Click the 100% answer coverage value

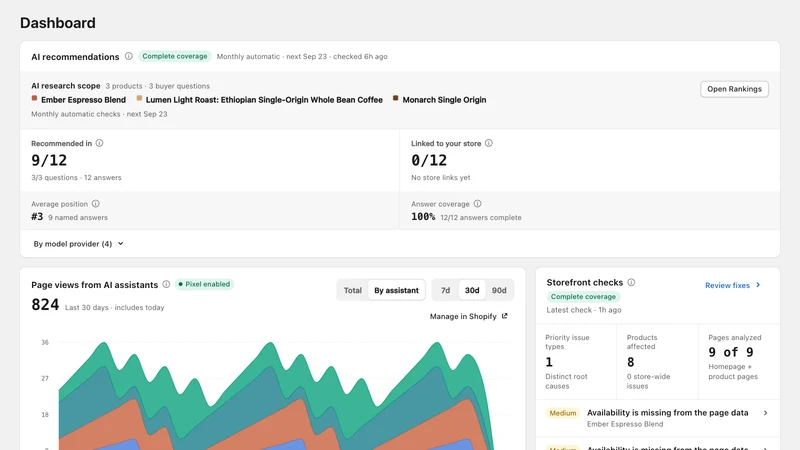[423, 217]
